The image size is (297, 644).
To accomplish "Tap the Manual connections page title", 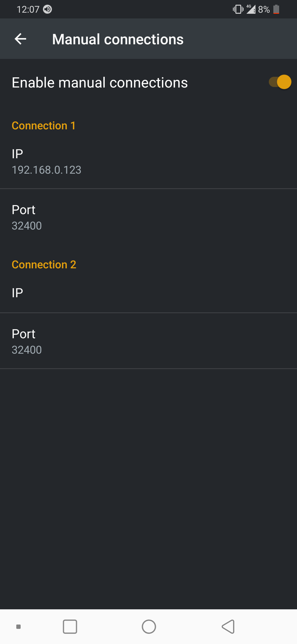I will pos(118,39).
